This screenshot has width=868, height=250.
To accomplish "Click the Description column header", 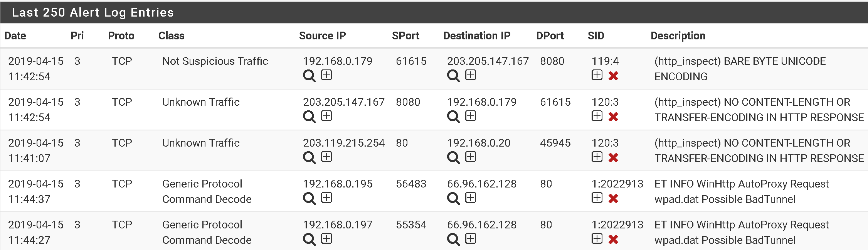I will coord(678,36).
